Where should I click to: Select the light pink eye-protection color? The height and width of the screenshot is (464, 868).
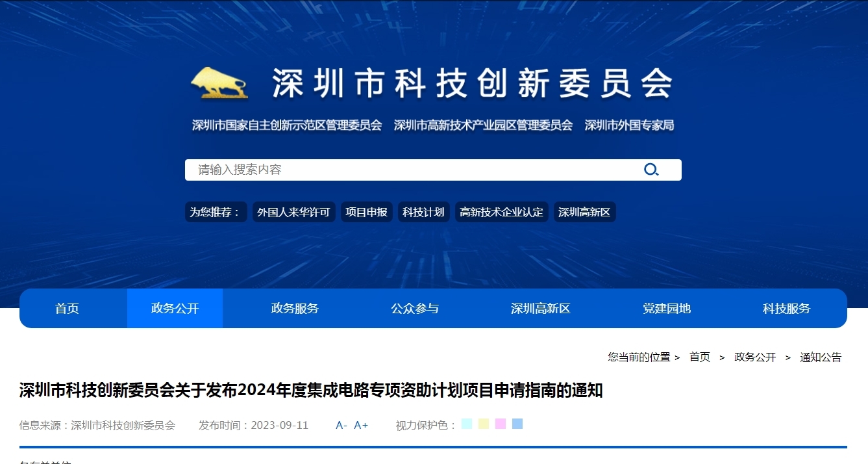click(500, 424)
